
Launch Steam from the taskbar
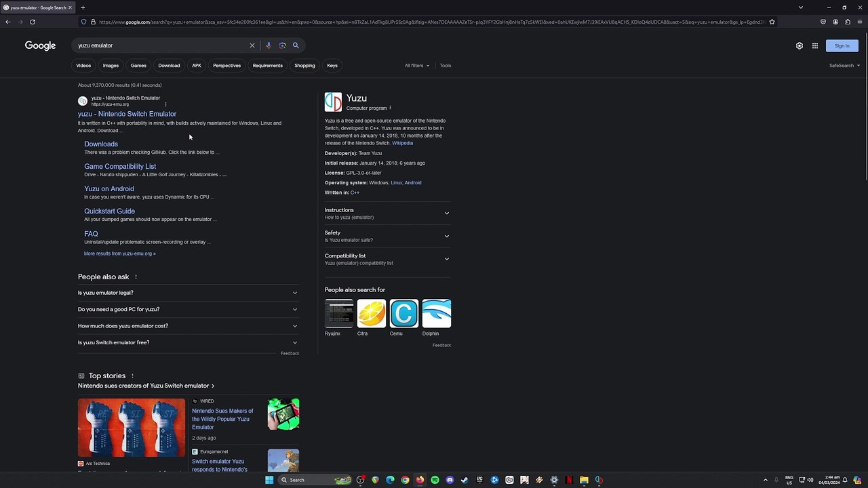click(465, 480)
